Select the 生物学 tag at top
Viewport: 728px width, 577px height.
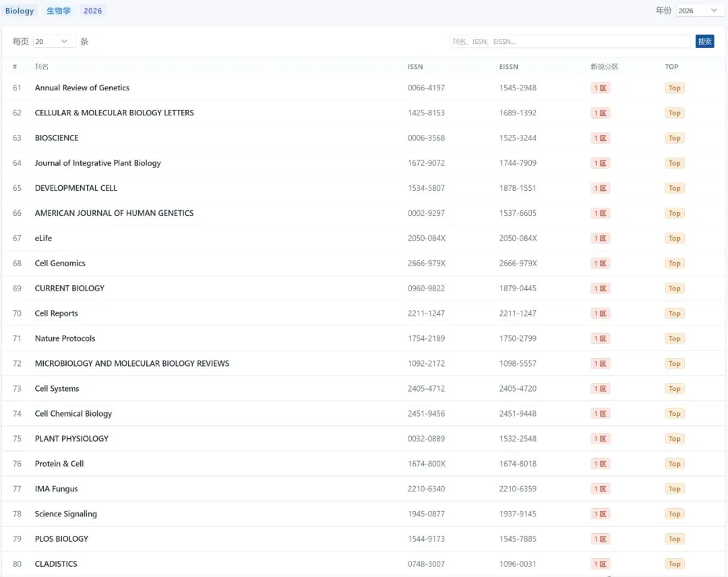[x=59, y=11]
